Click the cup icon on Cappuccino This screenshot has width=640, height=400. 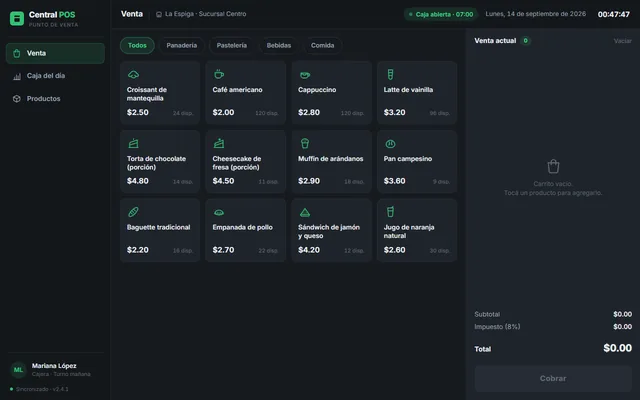[x=305, y=75]
